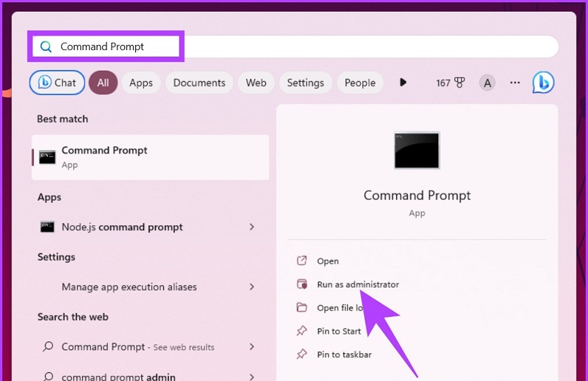Expand Manage app execution aliases chevron
Screen dimensions: 588x381
[x=251, y=287]
